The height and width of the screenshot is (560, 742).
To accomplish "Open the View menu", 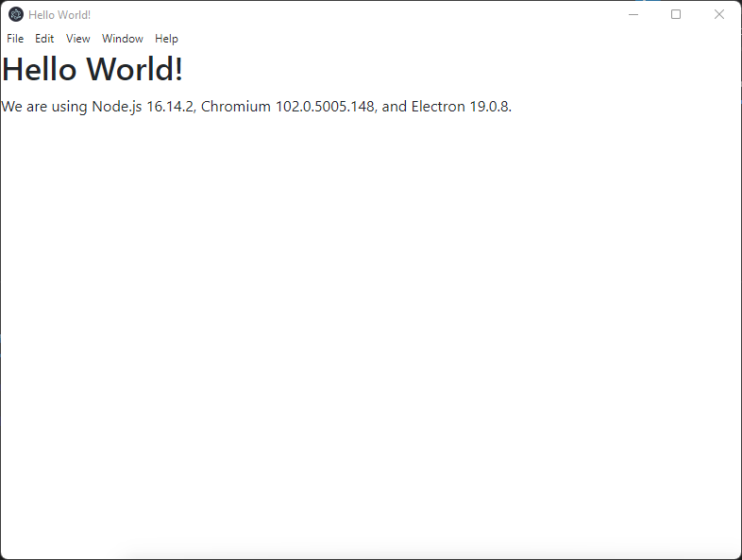I will (78, 39).
